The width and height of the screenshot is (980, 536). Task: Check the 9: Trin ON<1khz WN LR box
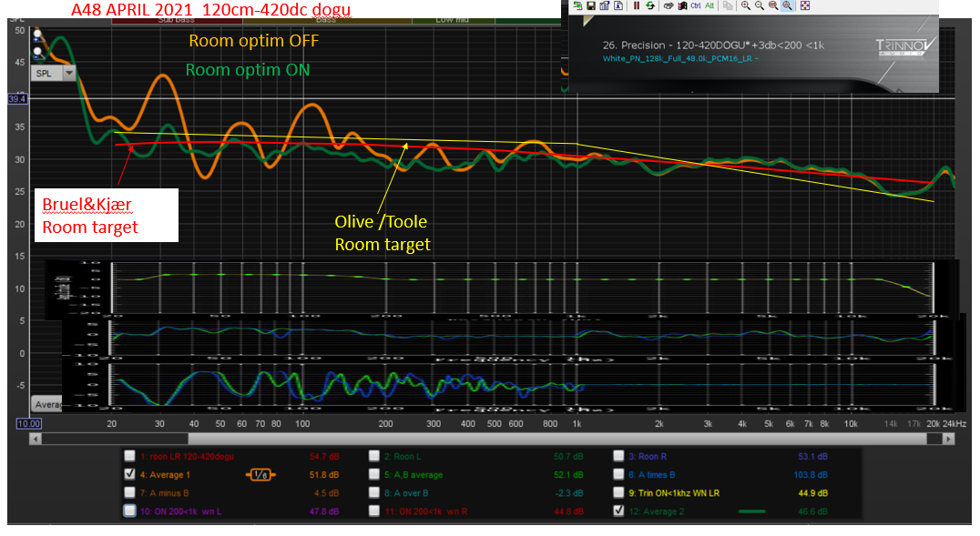coord(618,491)
